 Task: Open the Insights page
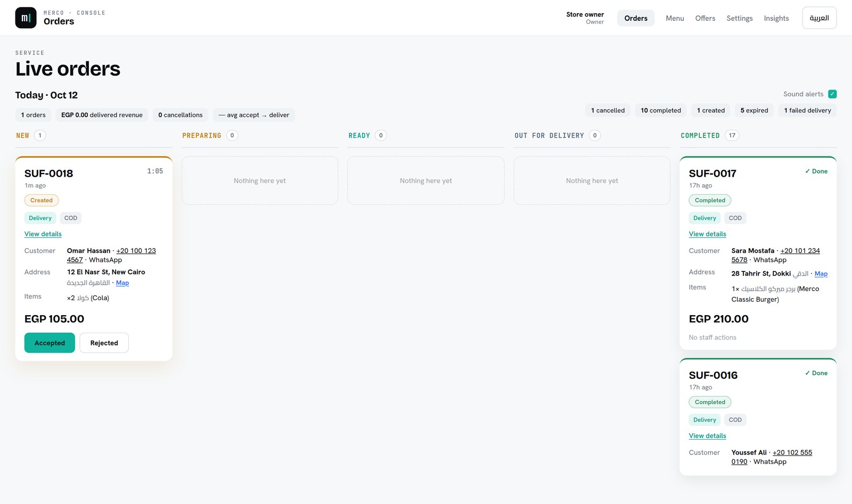click(x=776, y=18)
